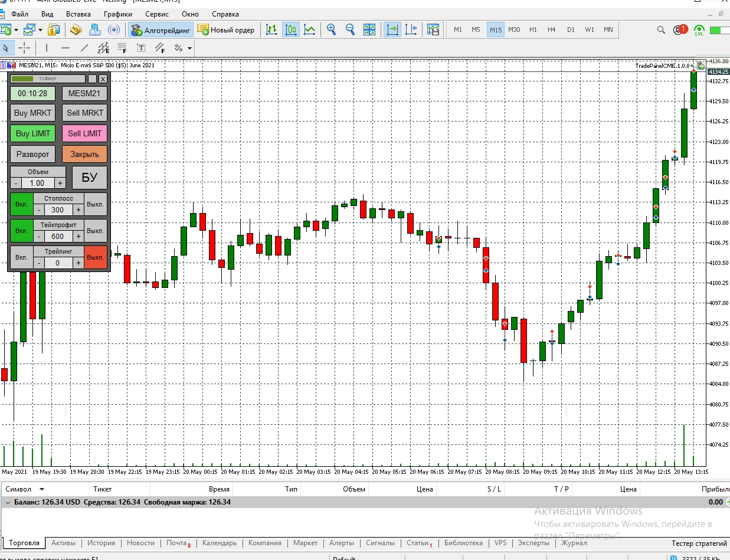Click the Стоплосс value field 300

coord(58,209)
